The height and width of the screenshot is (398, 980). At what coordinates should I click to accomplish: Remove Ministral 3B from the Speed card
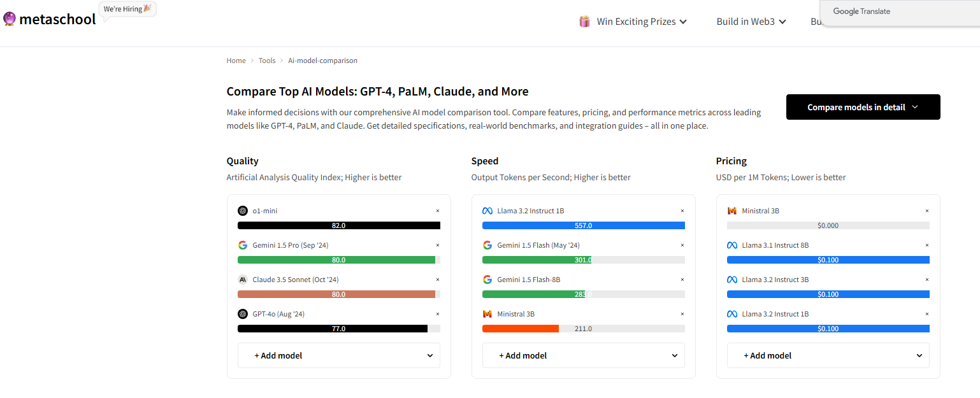pos(682,314)
